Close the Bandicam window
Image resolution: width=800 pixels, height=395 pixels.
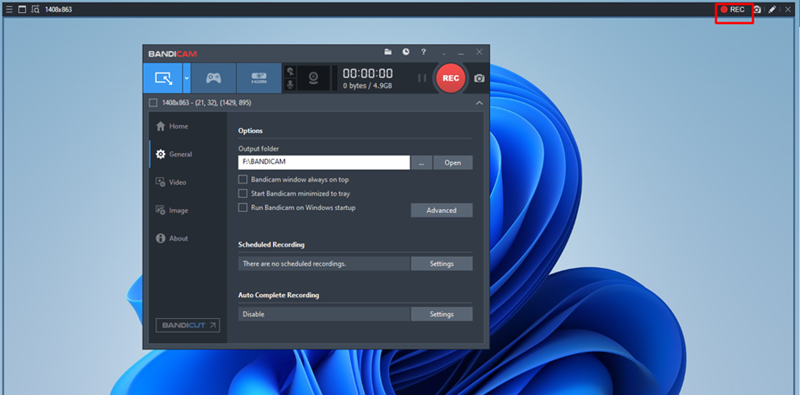[479, 52]
